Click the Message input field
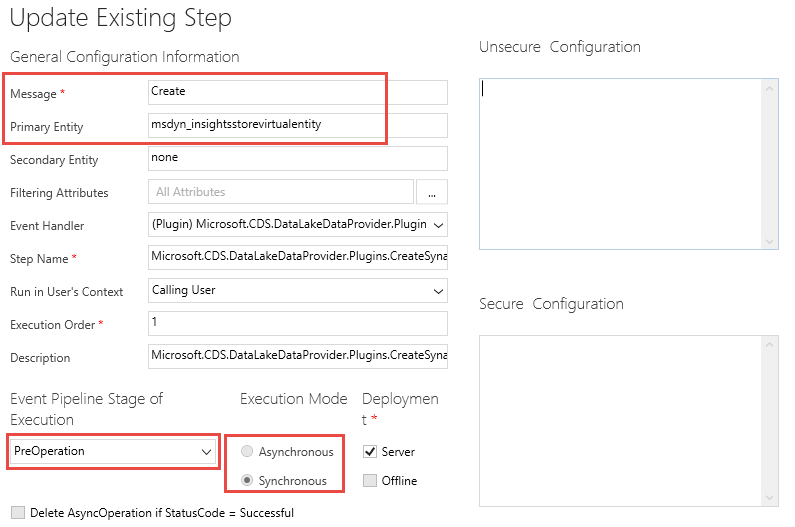 297,92
